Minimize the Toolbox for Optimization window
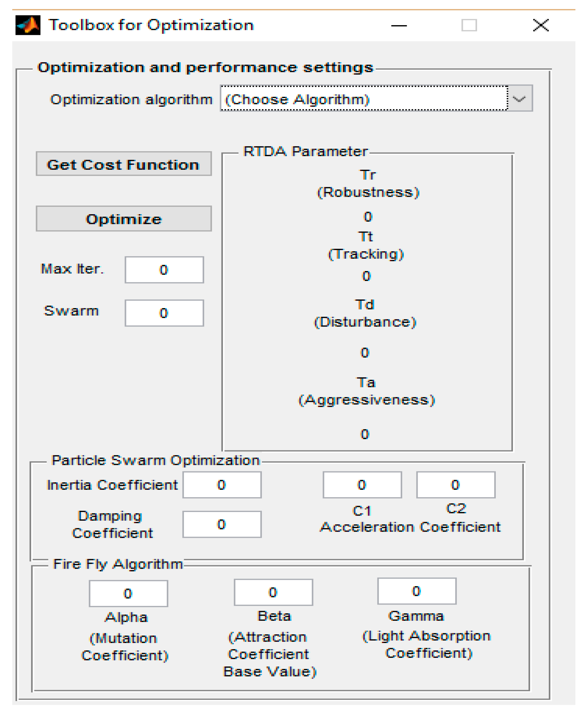This screenshot has width=588, height=713. 399,25
